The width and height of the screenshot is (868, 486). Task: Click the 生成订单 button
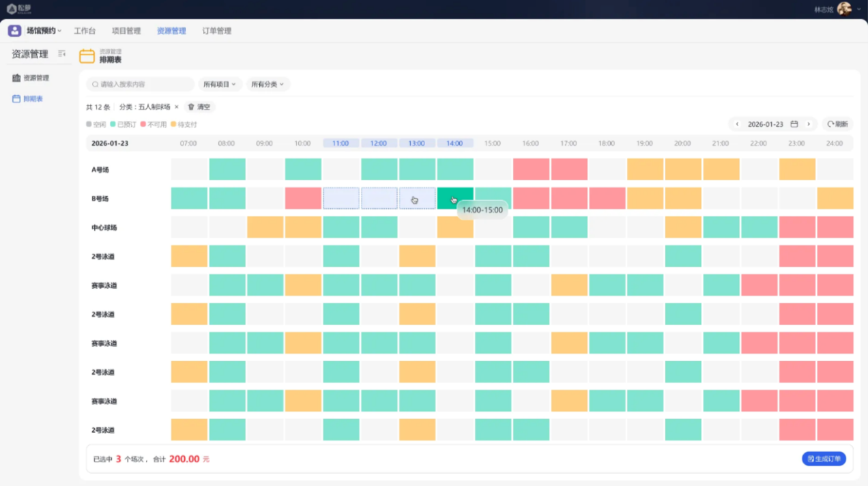point(824,459)
